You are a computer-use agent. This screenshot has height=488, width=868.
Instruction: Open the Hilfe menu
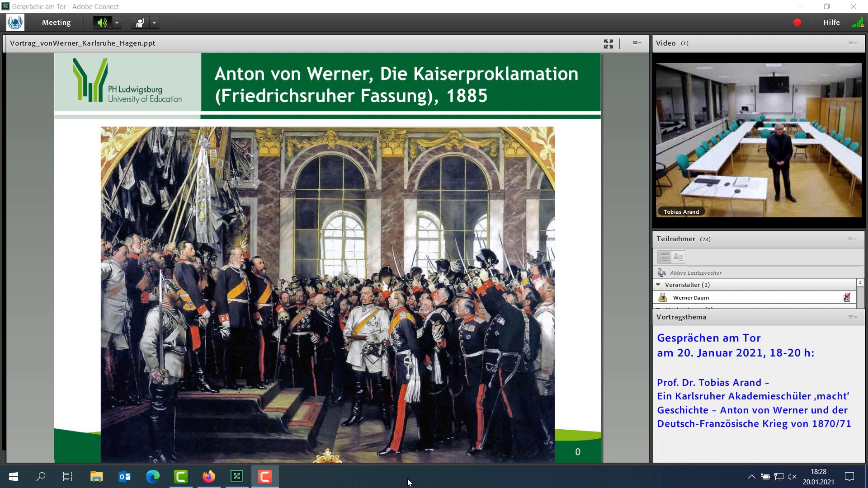(x=831, y=23)
